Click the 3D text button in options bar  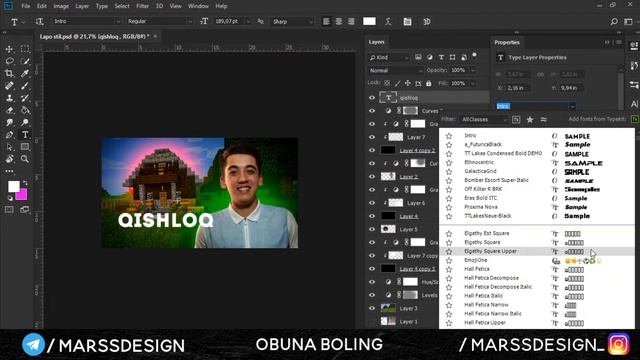click(427, 22)
